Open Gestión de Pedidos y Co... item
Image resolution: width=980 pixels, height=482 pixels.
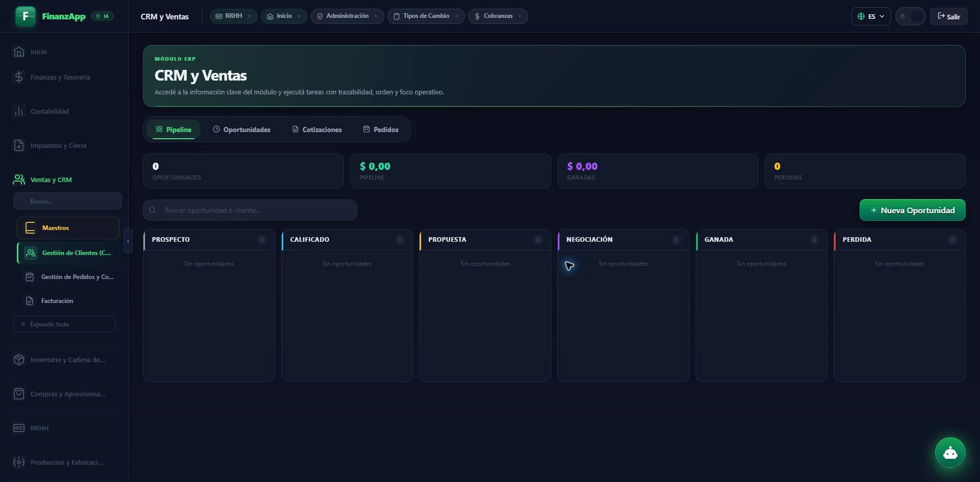(x=68, y=277)
